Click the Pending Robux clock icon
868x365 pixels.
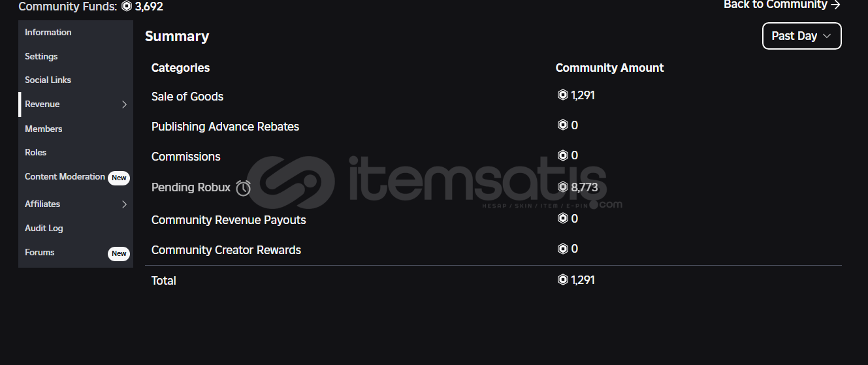pos(243,188)
